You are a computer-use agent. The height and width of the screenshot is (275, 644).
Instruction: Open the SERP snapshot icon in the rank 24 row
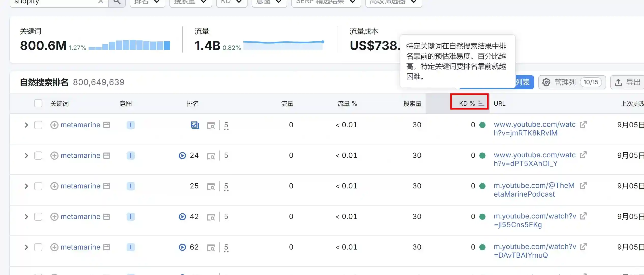(x=211, y=156)
